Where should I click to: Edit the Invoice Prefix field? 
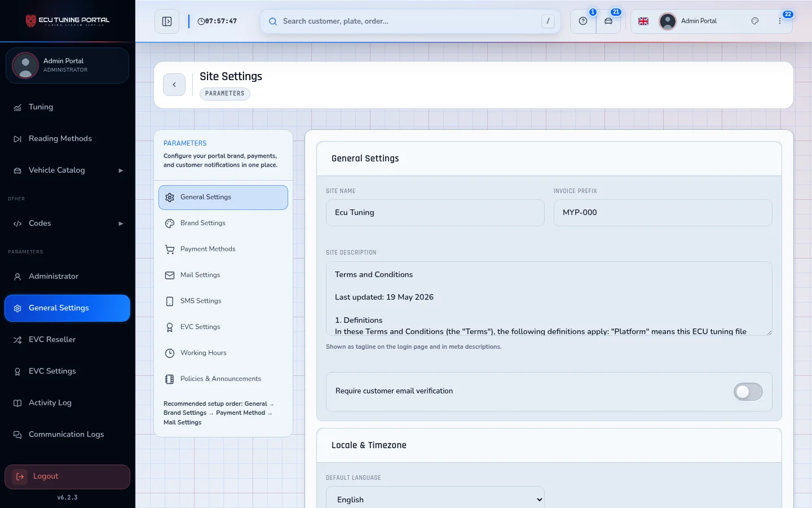(x=663, y=213)
